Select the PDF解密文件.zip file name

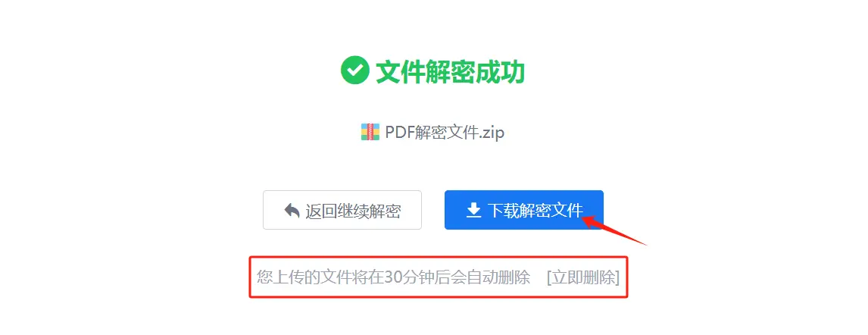click(445, 133)
